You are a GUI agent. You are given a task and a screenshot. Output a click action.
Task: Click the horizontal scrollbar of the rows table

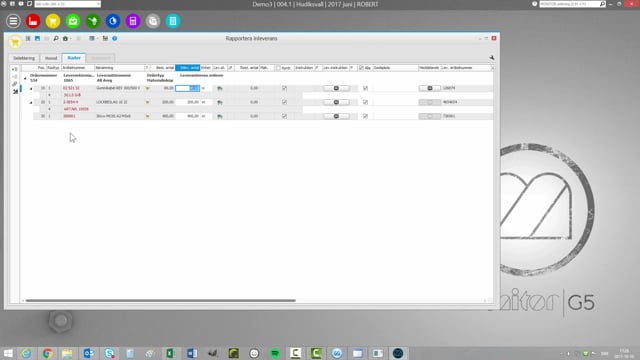click(160, 300)
